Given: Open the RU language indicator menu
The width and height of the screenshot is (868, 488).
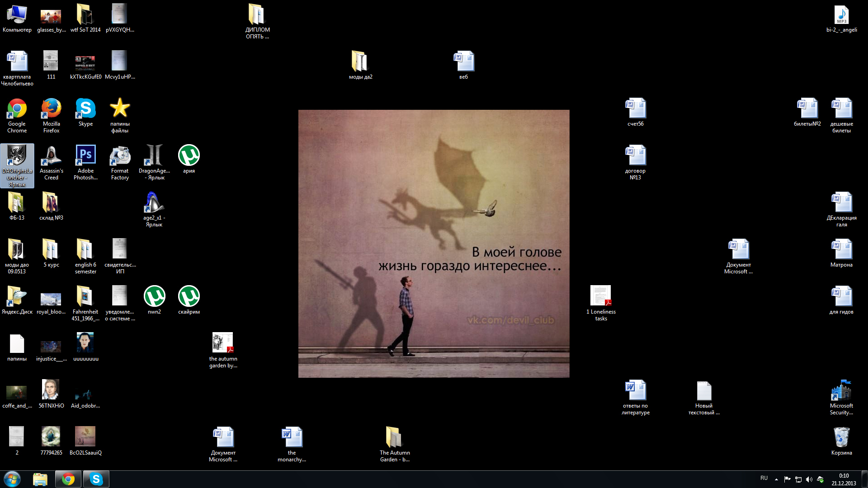Looking at the screenshot, I should (x=764, y=478).
